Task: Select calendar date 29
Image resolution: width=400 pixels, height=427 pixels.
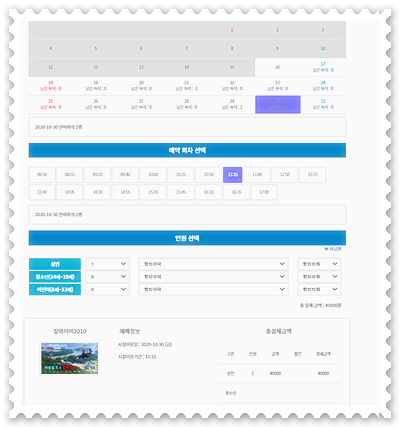Action: (232, 104)
